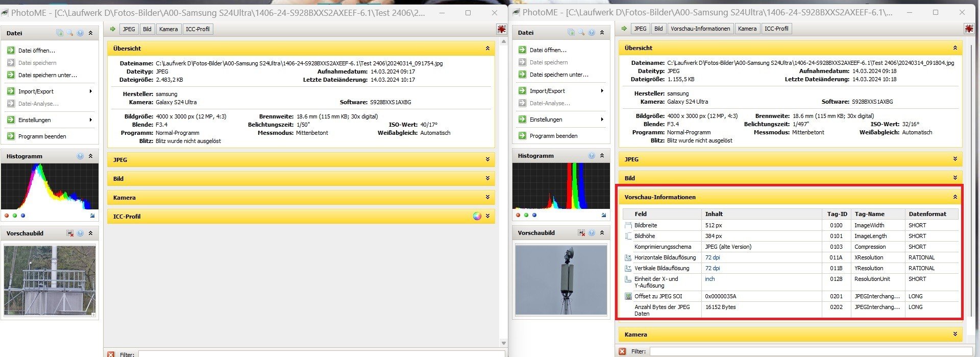Click the color wheel icon on ICC-Profil bar
980x357 pixels.
[477, 217]
